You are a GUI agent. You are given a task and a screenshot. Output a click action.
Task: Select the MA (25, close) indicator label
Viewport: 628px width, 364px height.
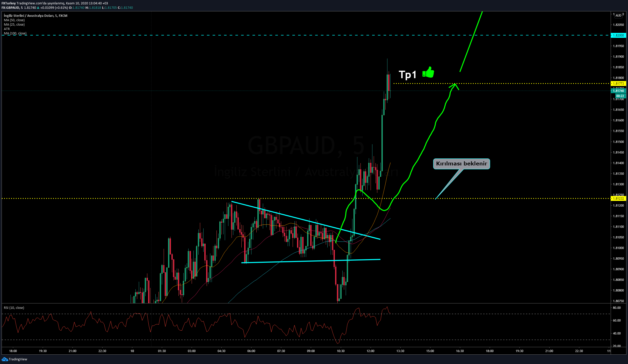click(14, 25)
